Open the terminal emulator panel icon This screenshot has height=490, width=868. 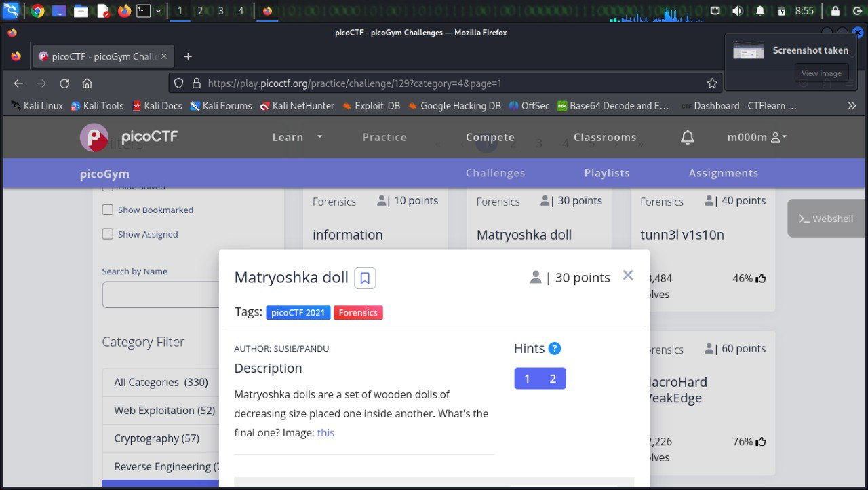(x=143, y=11)
